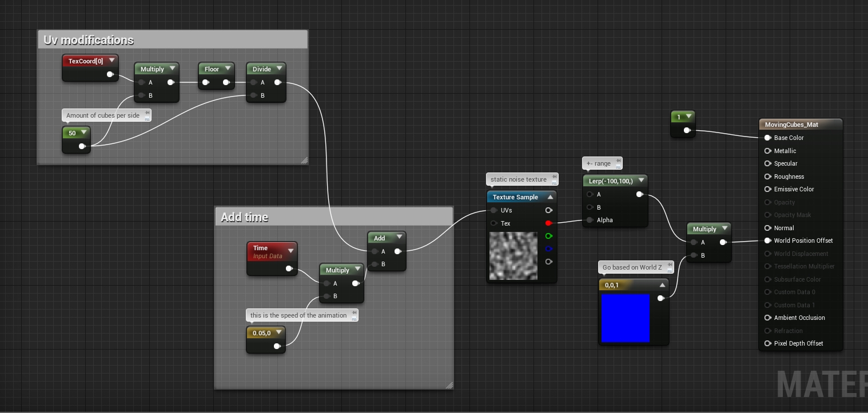Expand the Texture Sample node arrow
The width and height of the screenshot is (868, 413).
coord(550,197)
